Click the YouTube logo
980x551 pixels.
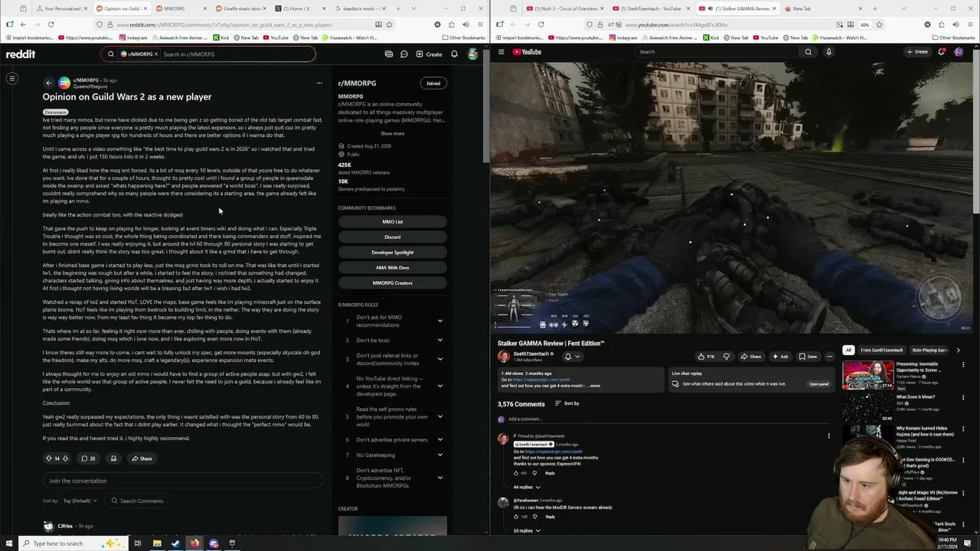tap(527, 52)
